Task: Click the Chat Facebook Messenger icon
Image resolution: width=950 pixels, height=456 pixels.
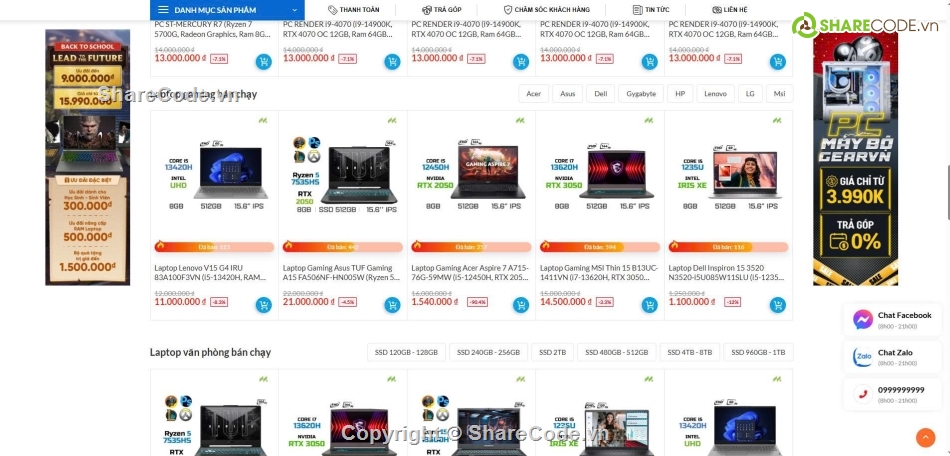Action: [863, 319]
